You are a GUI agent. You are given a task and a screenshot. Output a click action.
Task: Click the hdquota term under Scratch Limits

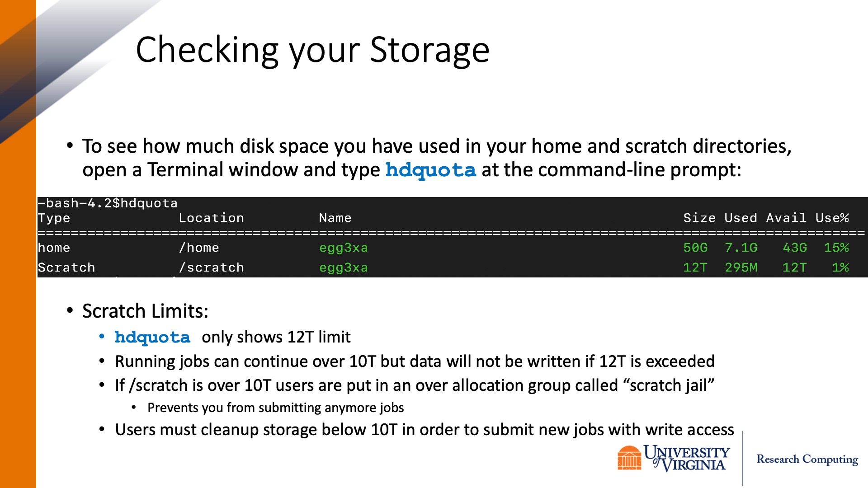152,337
